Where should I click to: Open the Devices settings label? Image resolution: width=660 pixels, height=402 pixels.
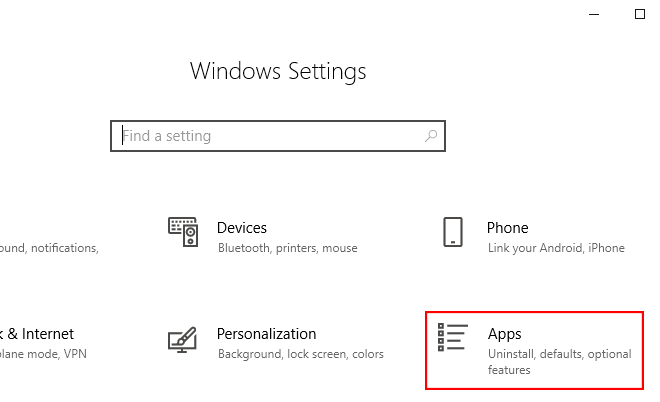click(x=242, y=228)
